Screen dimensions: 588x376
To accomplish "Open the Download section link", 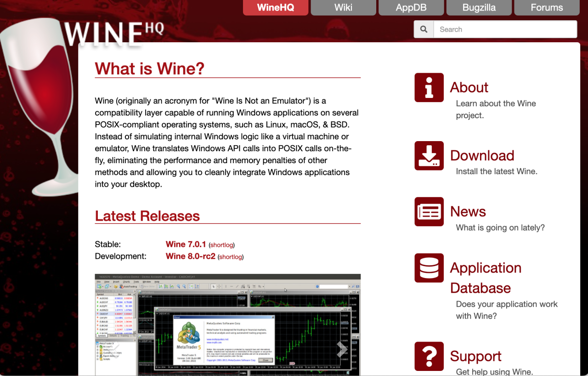I will click(482, 156).
